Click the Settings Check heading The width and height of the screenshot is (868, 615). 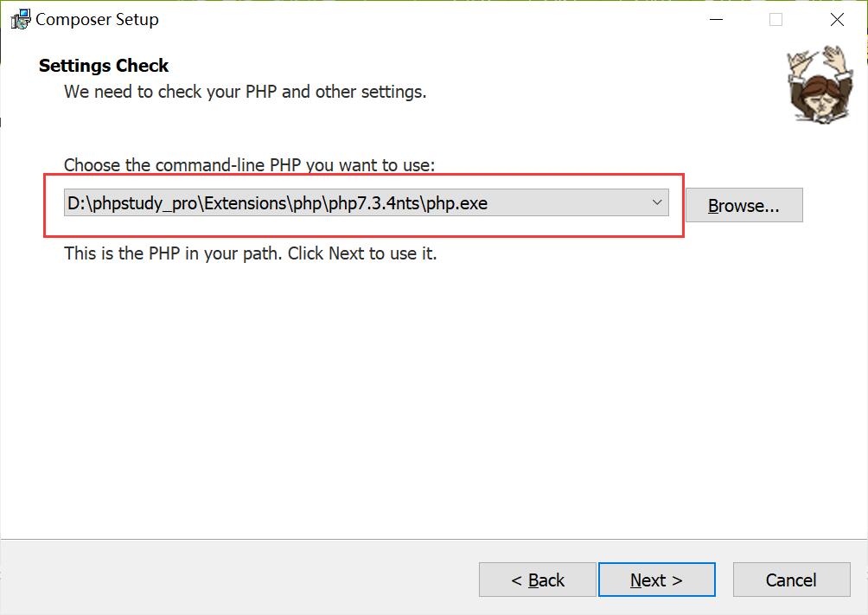tap(104, 66)
